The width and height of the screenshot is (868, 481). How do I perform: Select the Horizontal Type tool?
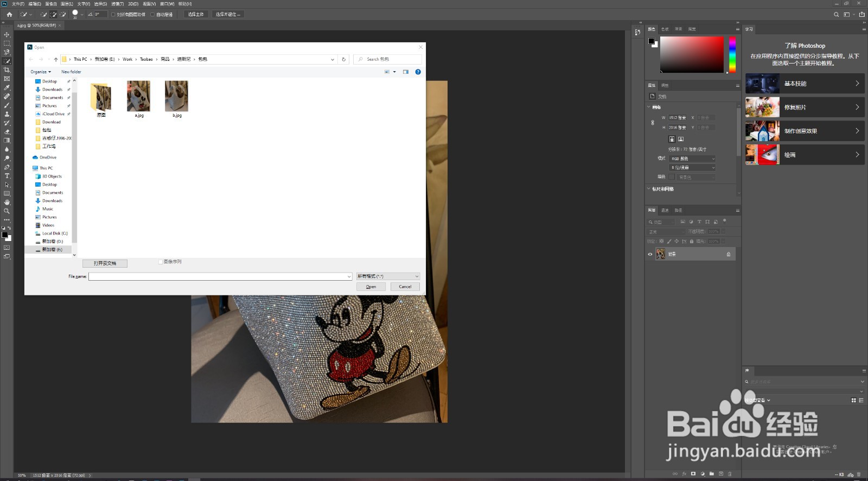7,176
